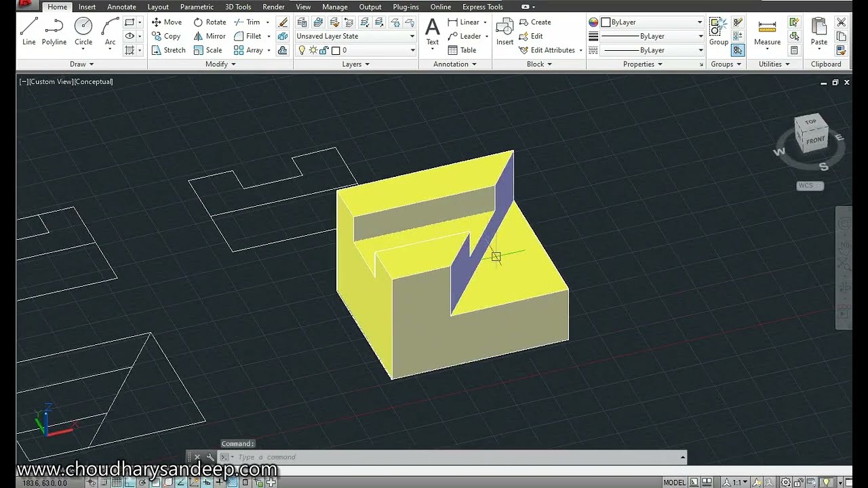This screenshot has height=488, width=868.
Task: Open the ByLayer lineweight dropdown
Action: pyautogui.click(x=652, y=36)
